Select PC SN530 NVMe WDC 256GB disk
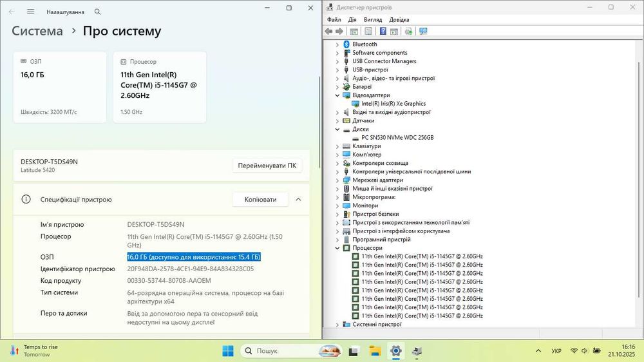The width and height of the screenshot is (644, 362). point(397,138)
